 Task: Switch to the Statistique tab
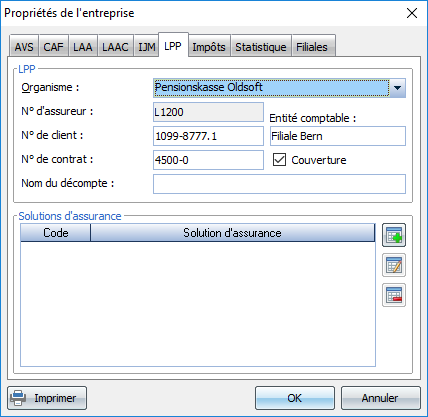261,47
